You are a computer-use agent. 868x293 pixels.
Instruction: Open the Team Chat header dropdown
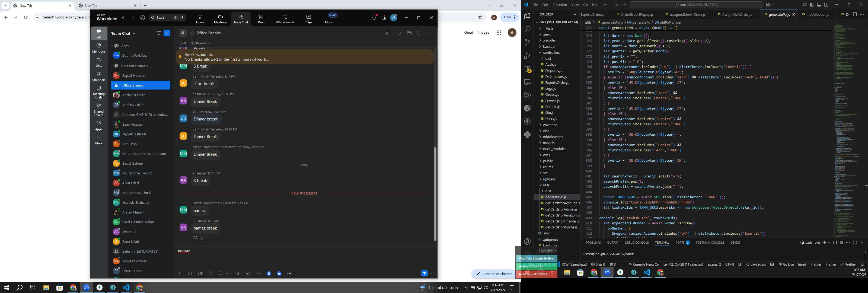tap(134, 33)
